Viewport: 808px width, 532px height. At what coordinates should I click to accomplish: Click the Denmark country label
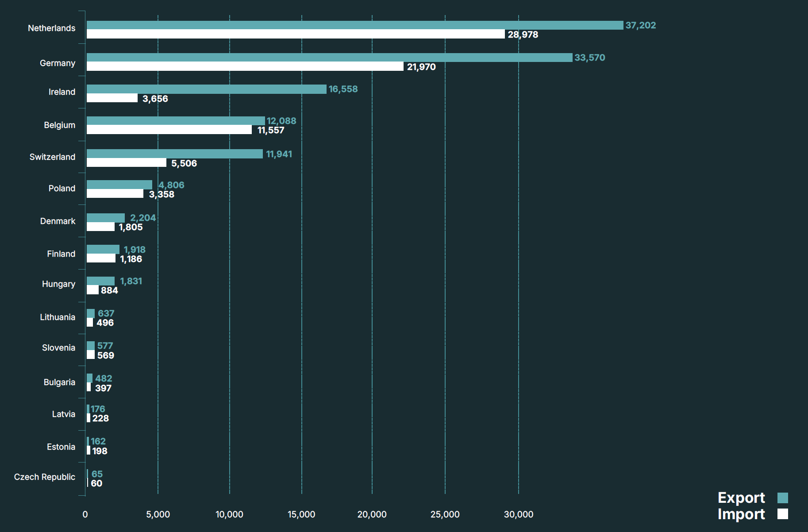(58, 221)
